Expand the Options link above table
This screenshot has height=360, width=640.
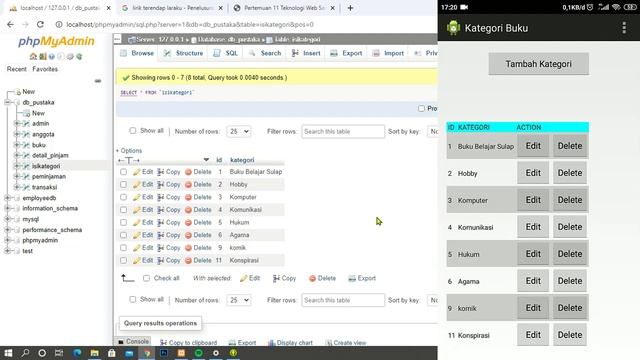click(x=129, y=151)
